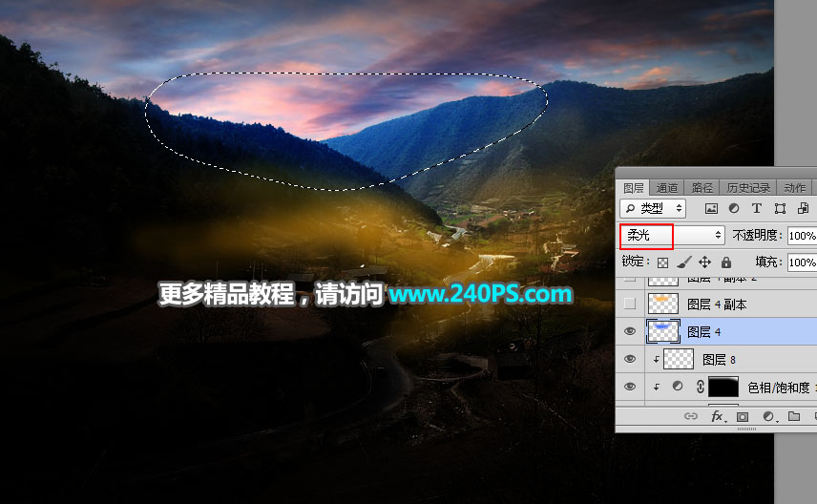The height and width of the screenshot is (504, 817).
Task: Click 不透明度 label
Action: [758, 236]
